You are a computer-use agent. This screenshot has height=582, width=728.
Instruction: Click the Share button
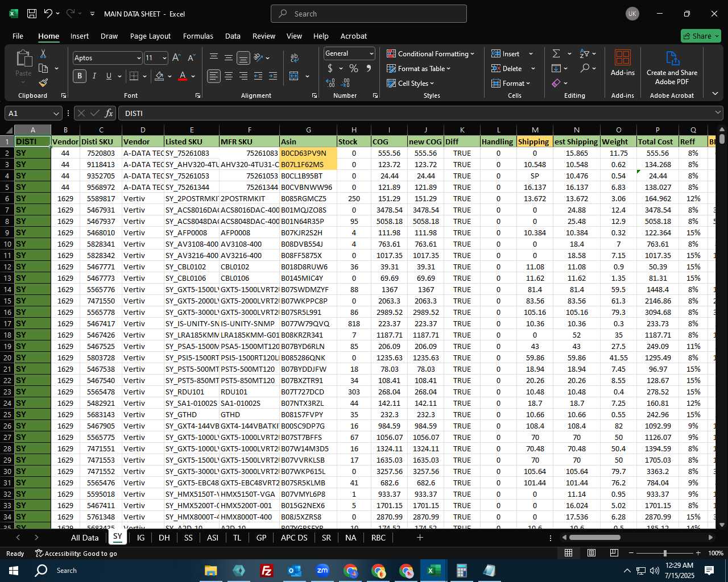click(701, 36)
